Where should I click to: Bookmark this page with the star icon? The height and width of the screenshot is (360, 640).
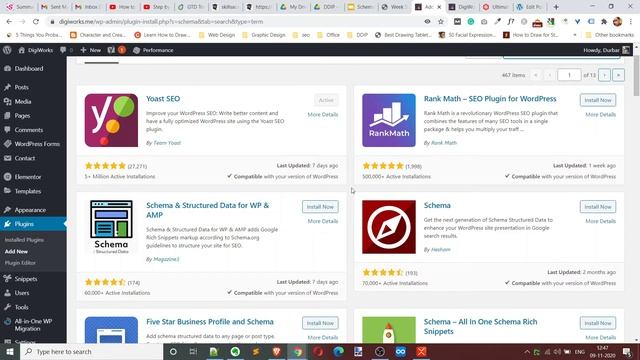[x=441, y=22]
